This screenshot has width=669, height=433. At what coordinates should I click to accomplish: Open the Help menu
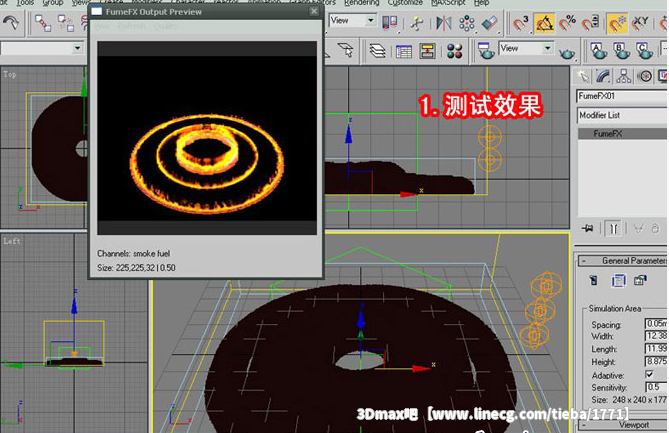tap(482, 3)
